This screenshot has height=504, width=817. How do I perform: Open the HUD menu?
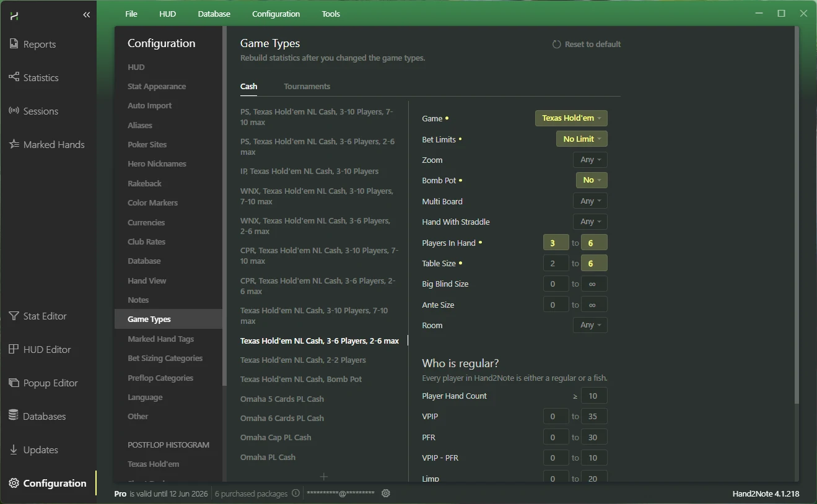pyautogui.click(x=168, y=14)
